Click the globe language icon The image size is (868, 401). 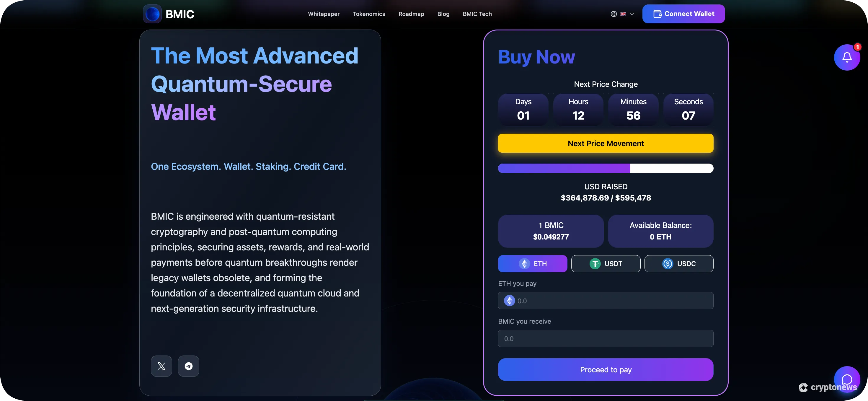(x=613, y=14)
